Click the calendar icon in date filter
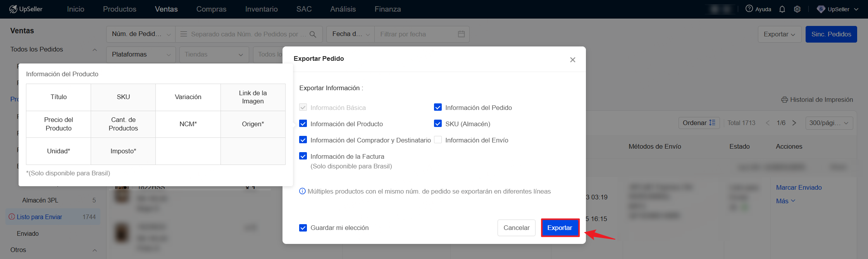 tap(461, 34)
